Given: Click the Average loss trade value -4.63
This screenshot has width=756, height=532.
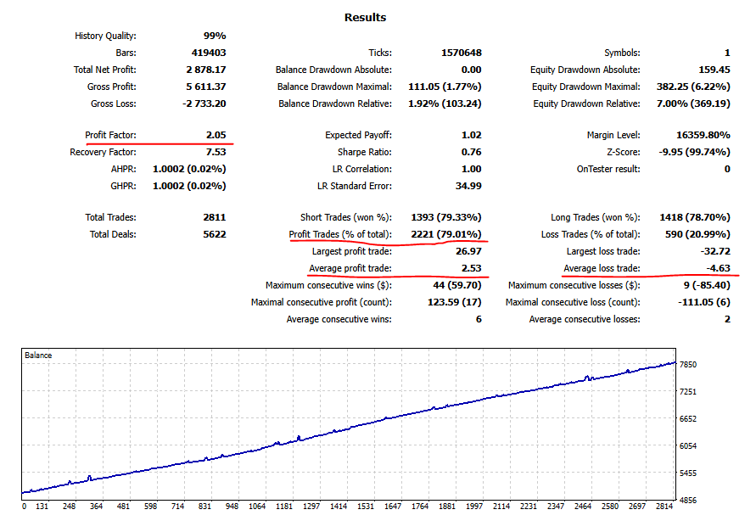Looking at the screenshot, I should click(x=720, y=268).
